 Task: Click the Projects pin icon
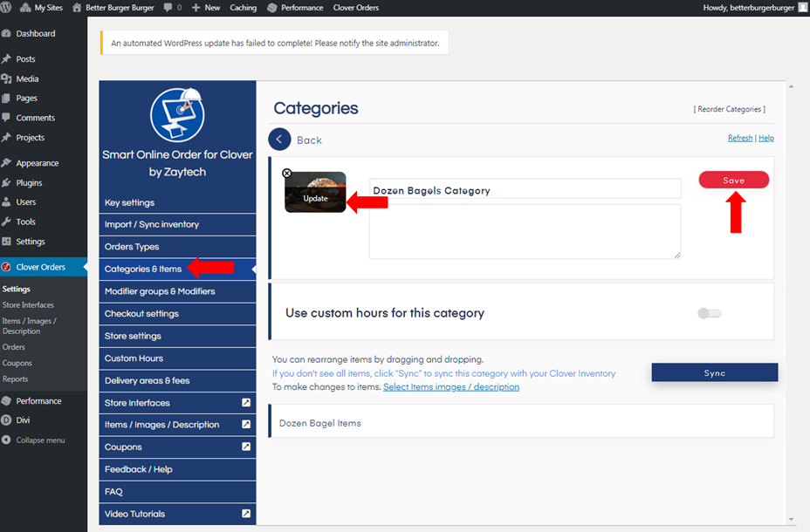pyautogui.click(x=6, y=137)
